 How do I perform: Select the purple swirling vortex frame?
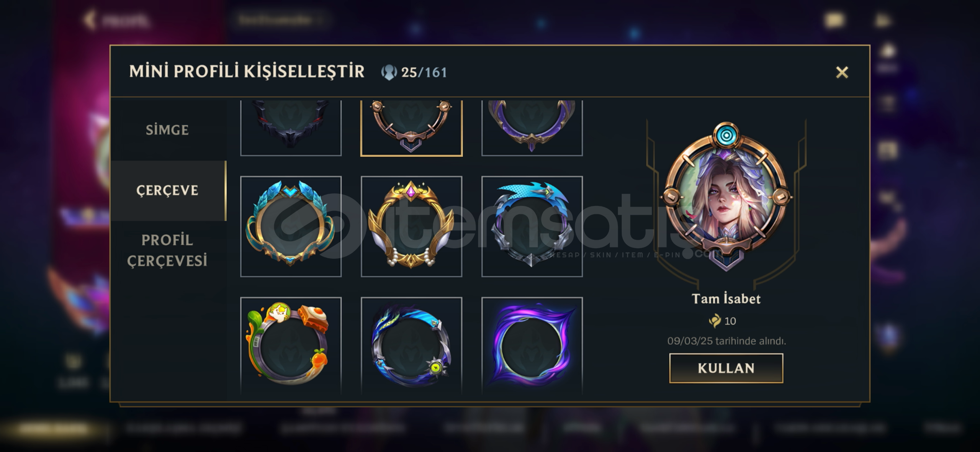pyautogui.click(x=532, y=345)
